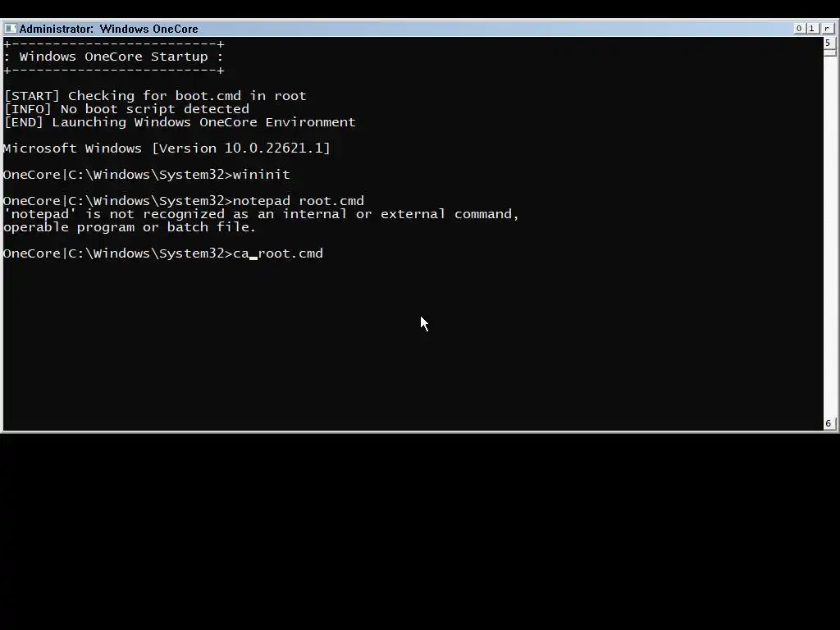
Task: Click the 'wininit' command text
Action: click(262, 175)
